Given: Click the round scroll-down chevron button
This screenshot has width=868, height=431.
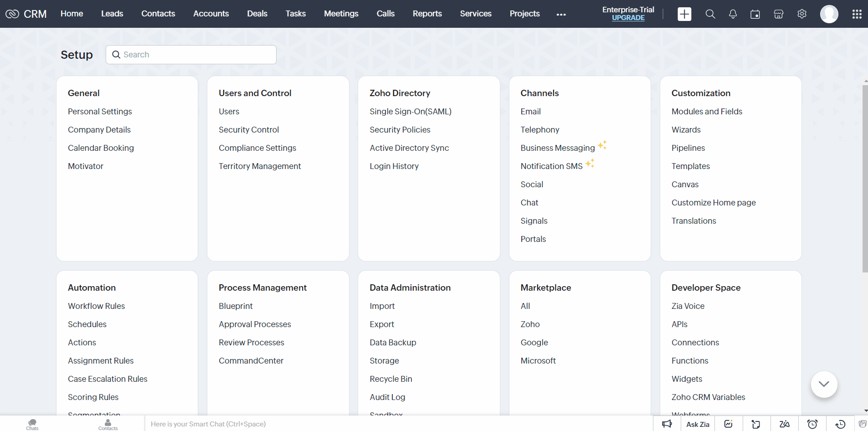Looking at the screenshot, I should coord(824,384).
